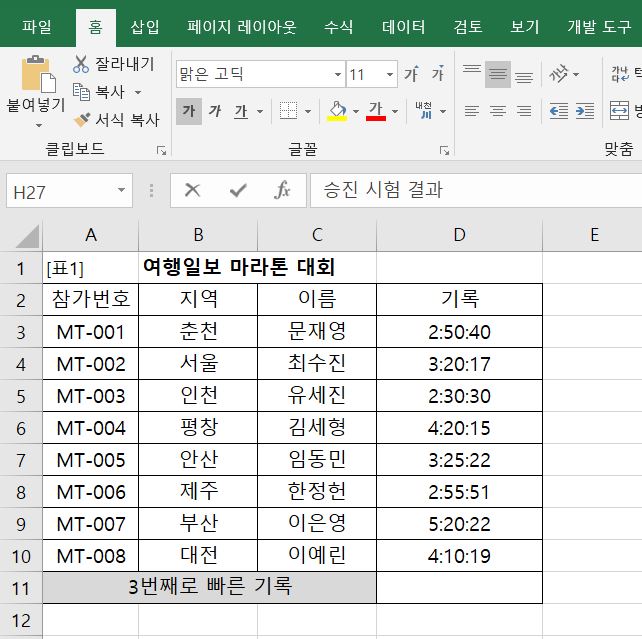
Task: Click the Cut (잘라내기) scissors icon
Action: (x=81, y=64)
